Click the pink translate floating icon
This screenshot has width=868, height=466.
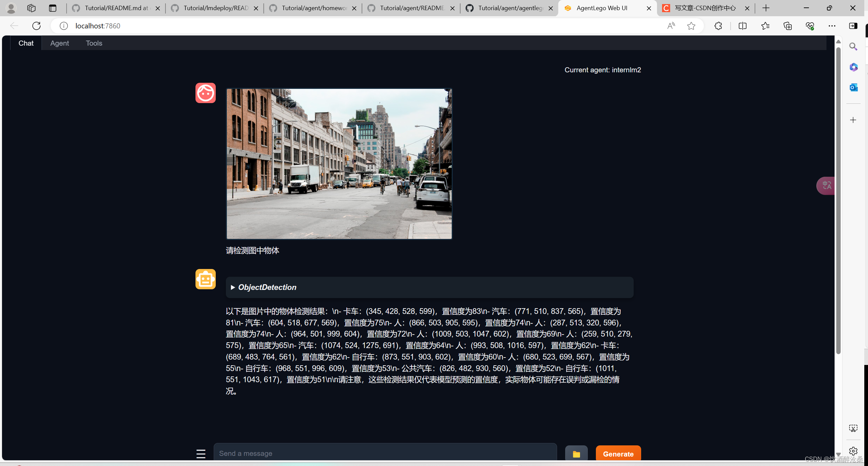tap(826, 186)
